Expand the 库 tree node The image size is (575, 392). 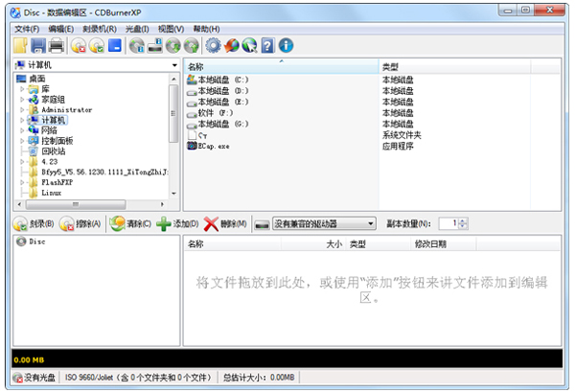click(x=22, y=89)
